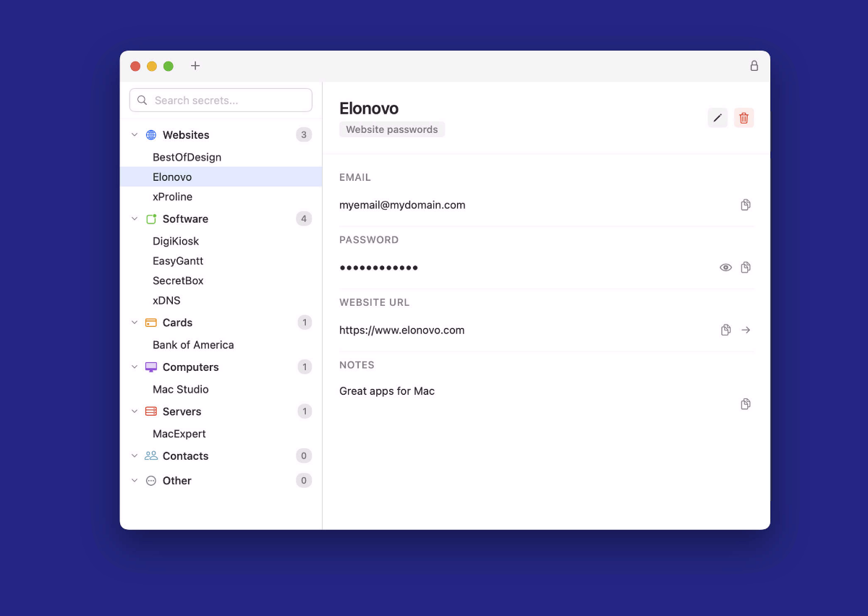This screenshot has height=616, width=868.
Task: Collapse the Software group chevron
Action: [134, 219]
